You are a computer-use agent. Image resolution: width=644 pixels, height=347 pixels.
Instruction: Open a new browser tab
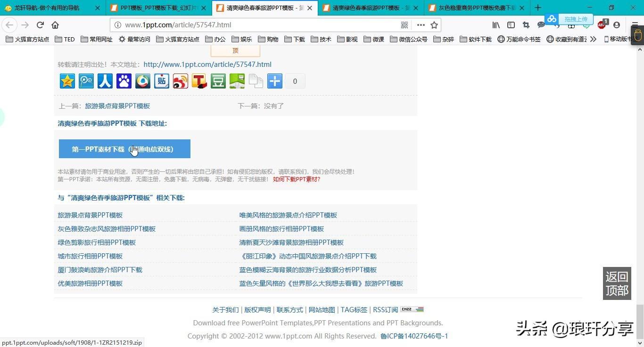coord(538,8)
